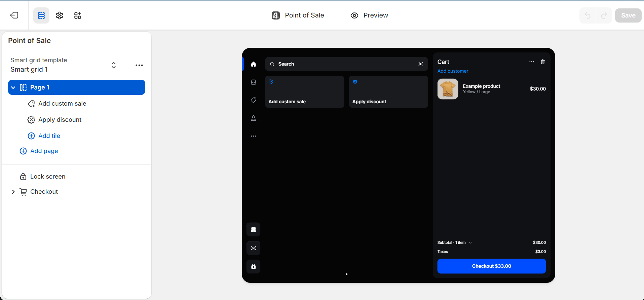Click the blue Checkout $33.00 button
The image size is (644, 300).
click(491, 266)
